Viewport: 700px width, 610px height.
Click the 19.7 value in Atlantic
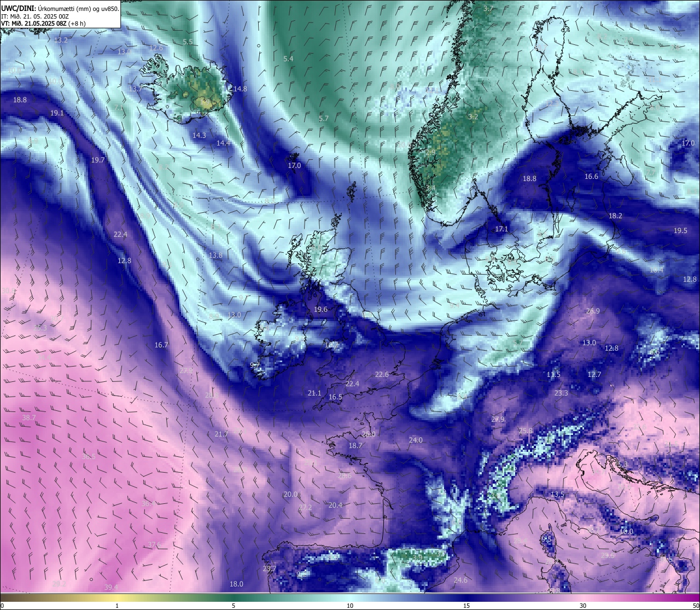98,160
